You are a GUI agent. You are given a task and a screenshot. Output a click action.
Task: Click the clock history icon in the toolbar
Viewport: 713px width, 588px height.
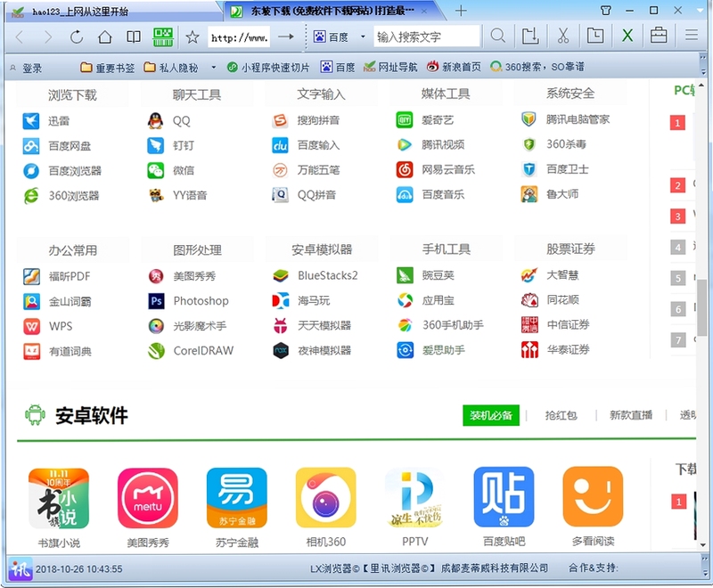pyautogui.click(x=594, y=36)
